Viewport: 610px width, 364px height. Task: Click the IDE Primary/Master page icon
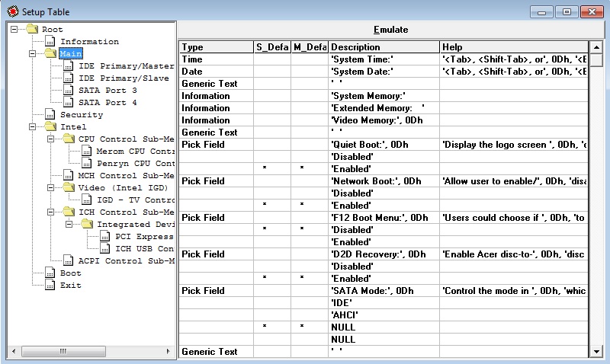pyautogui.click(x=69, y=65)
